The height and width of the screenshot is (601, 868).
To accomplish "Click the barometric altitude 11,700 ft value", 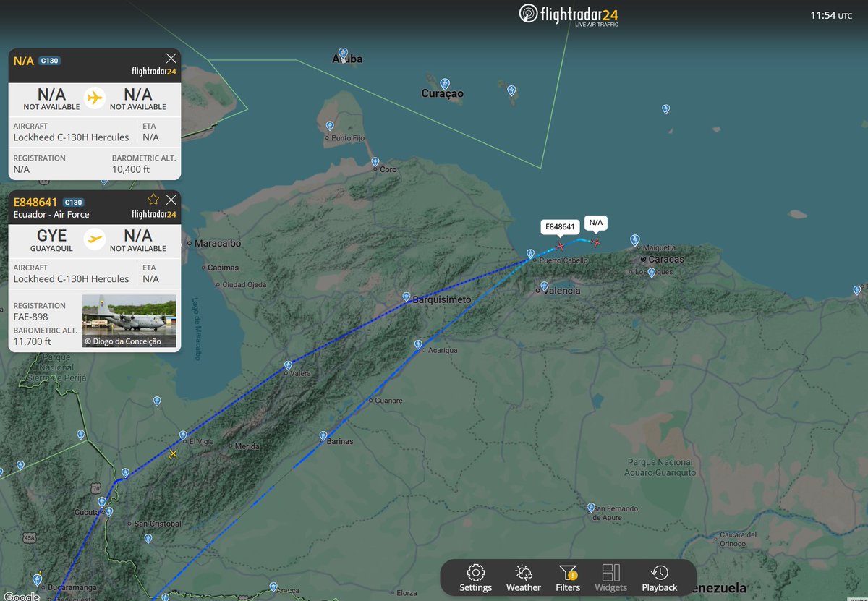I will click(33, 341).
